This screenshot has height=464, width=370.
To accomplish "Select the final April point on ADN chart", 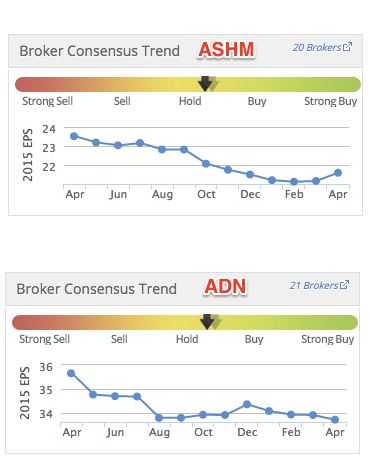I will (x=335, y=419).
